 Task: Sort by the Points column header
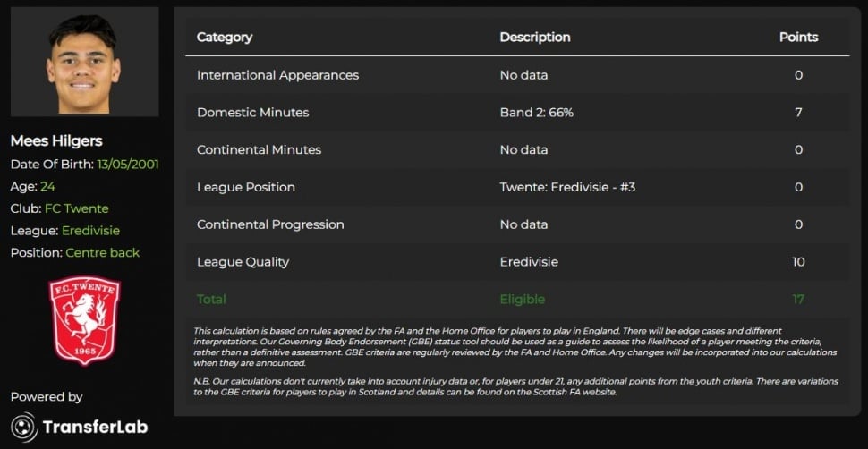[798, 37]
